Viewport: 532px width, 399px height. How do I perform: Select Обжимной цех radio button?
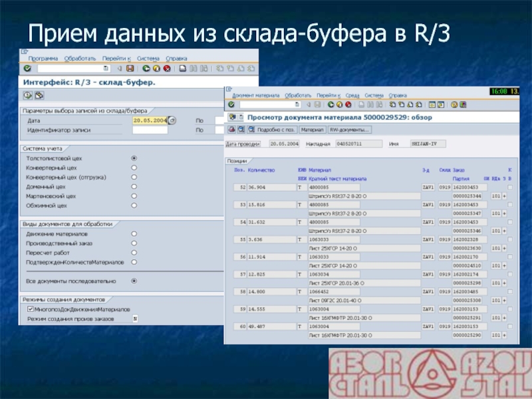tap(134, 205)
